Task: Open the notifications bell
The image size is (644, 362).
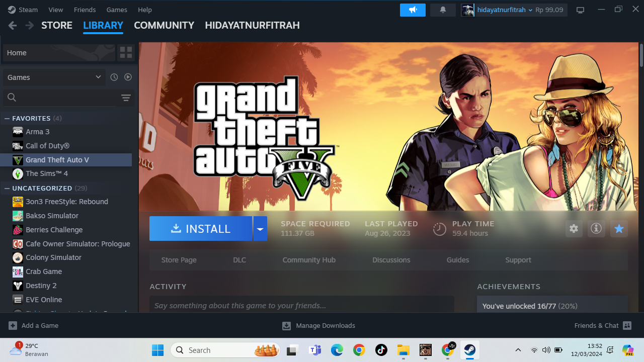Action: [443, 10]
